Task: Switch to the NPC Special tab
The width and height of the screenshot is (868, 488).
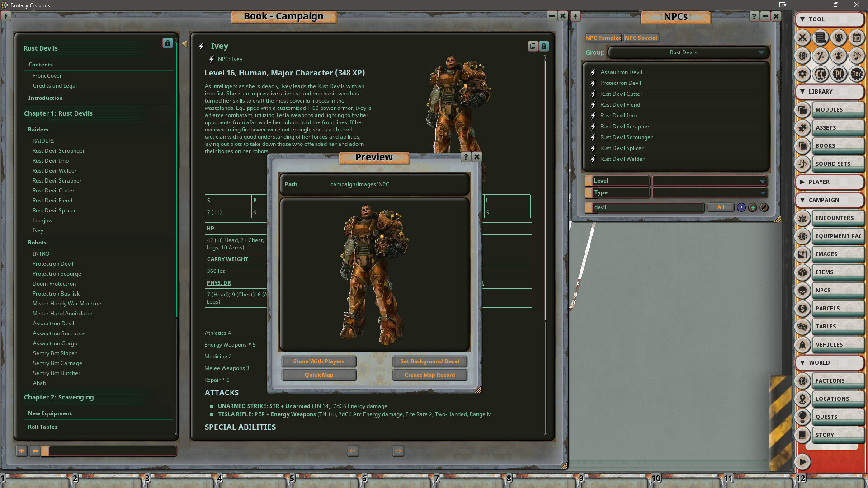Action: [x=642, y=38]
